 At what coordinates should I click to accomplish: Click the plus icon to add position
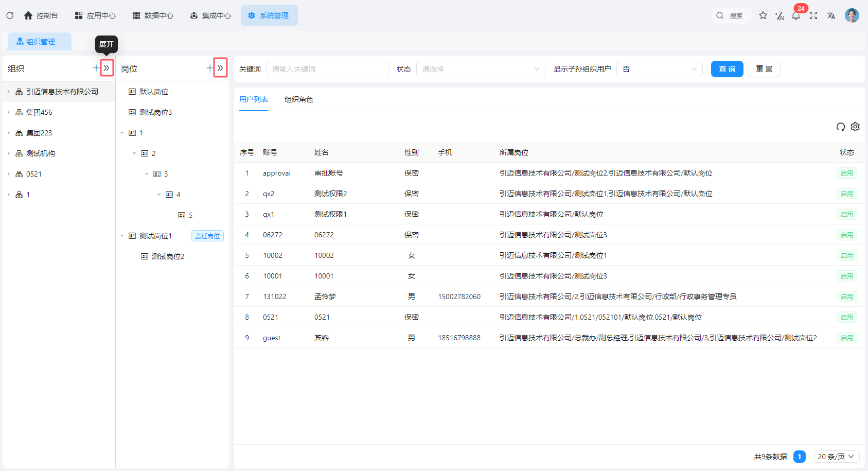point(210,68)
